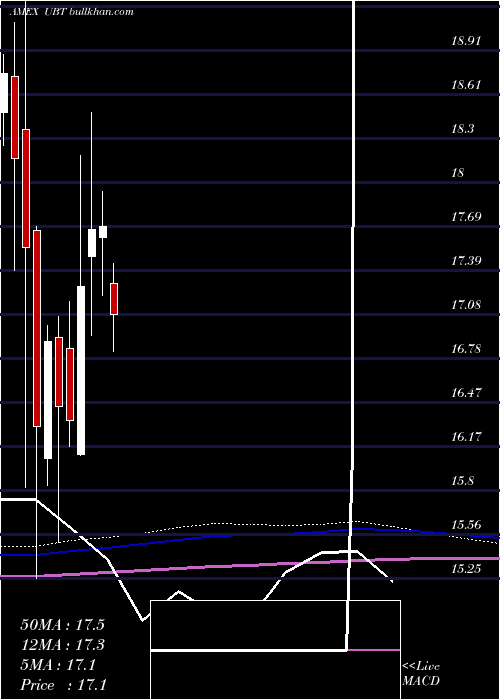The width and height of the screenshot is (500, 700).
Task: Click the Live MACD label
Action: click(x=421, y=674)
